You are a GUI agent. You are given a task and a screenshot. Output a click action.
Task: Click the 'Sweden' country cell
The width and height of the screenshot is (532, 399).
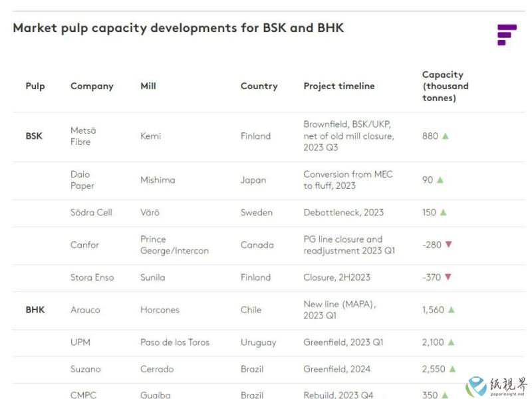tap(257, 212)
